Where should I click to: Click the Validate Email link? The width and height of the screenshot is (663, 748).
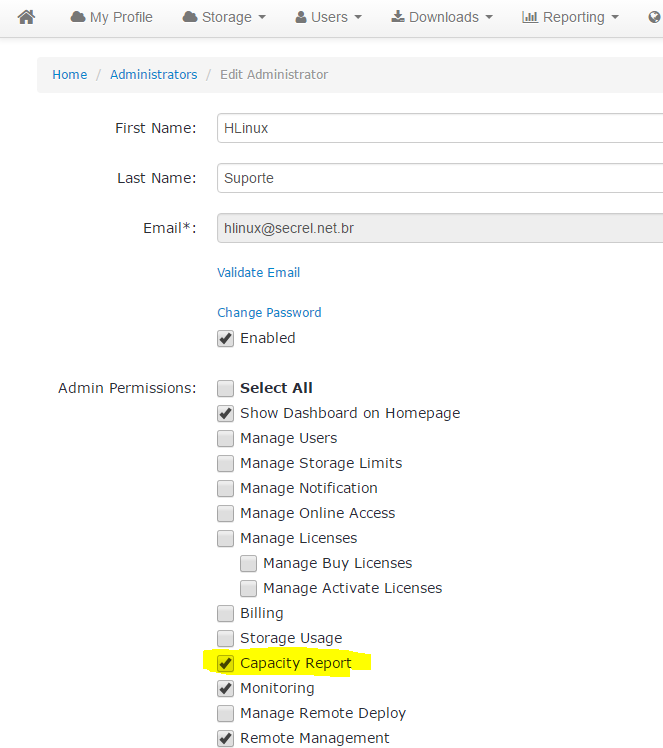tap(259, 272)
